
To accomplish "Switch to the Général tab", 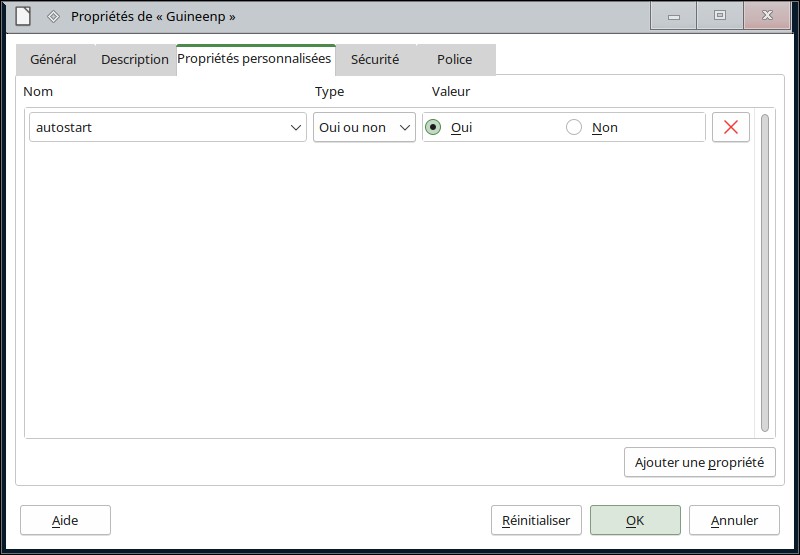I will coord(53,60).
